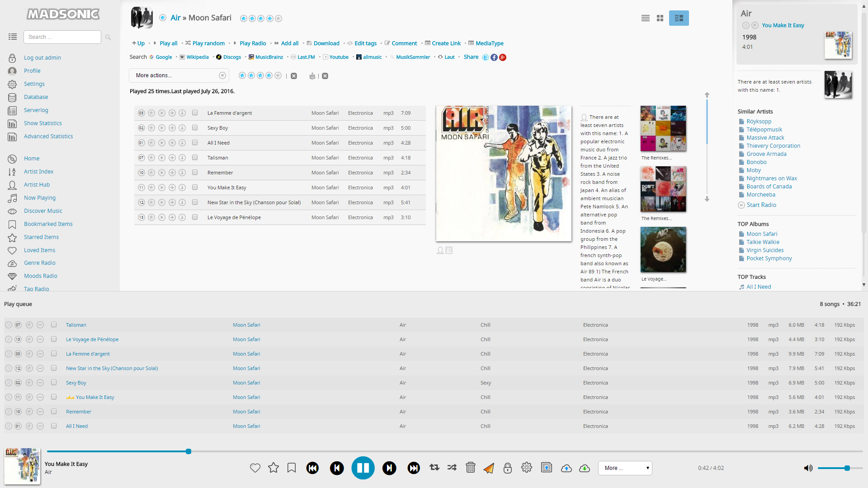Check the box for Sexy Boy track
Screen dimensions: 868x488
click(x=195, y=128)
